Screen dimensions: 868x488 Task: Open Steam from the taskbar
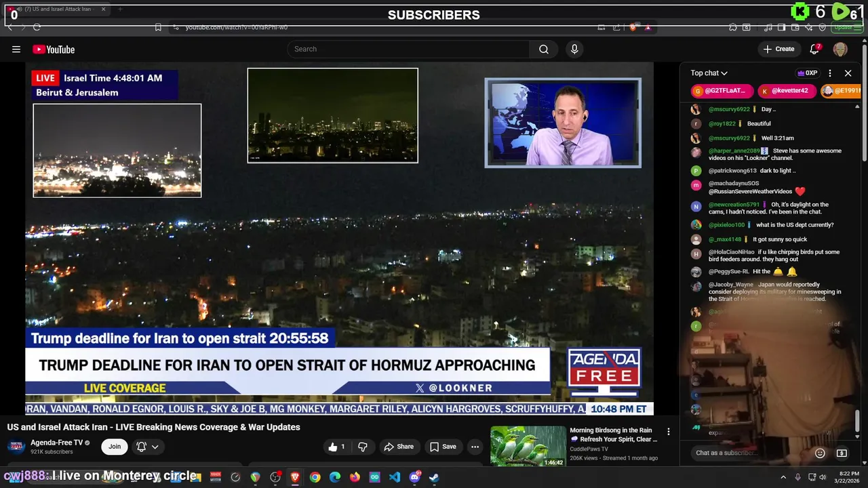435,477
